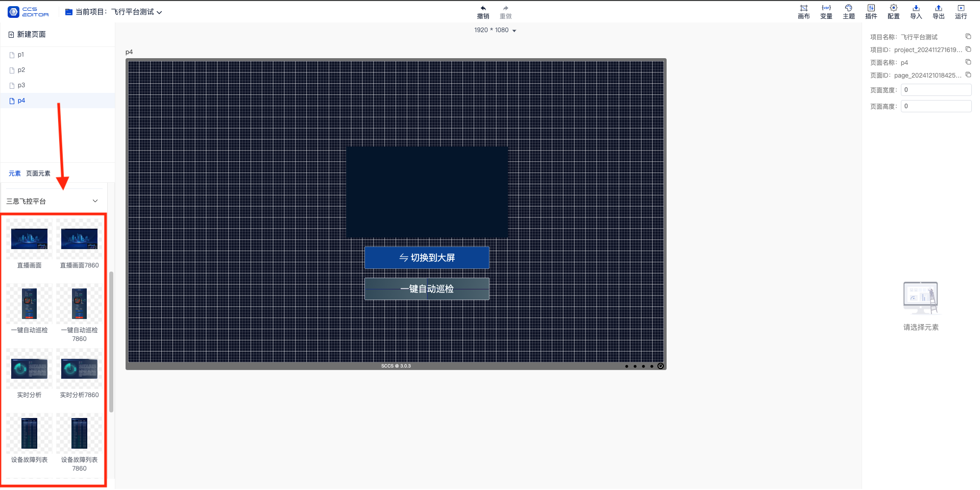Select the dark rectangle element on canvas
980x490 pixels.
coord(427,192)
